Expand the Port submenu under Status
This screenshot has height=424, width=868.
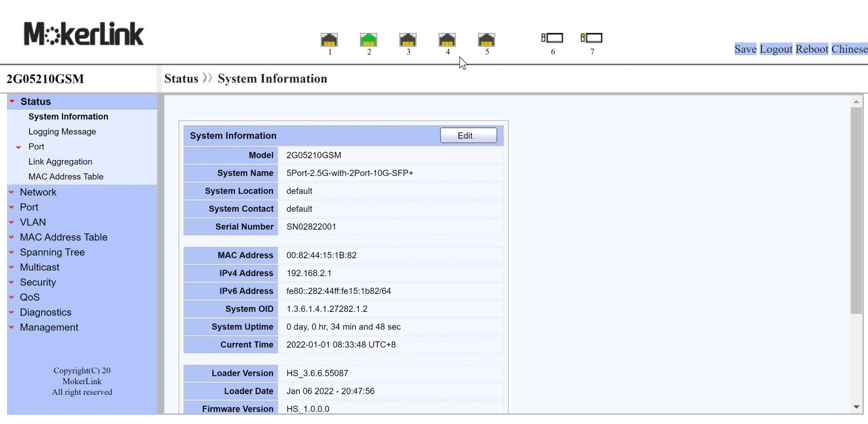(36, 147)
